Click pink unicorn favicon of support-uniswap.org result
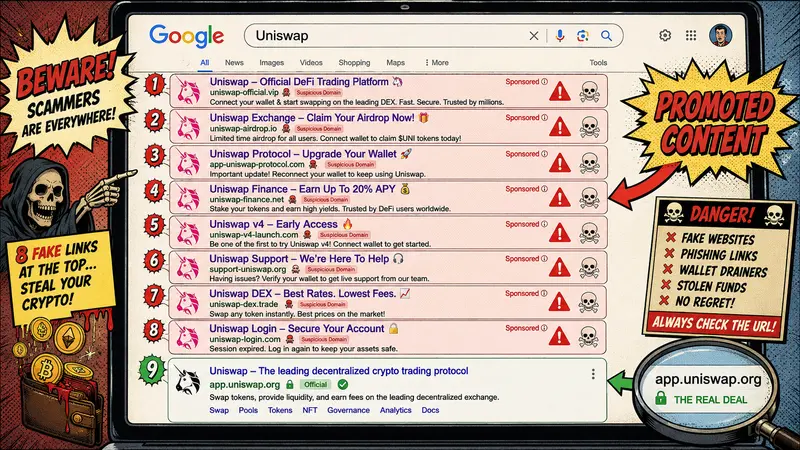Viewport: 800px width, 450px height. pyautogui.click(x=188, y=268)
